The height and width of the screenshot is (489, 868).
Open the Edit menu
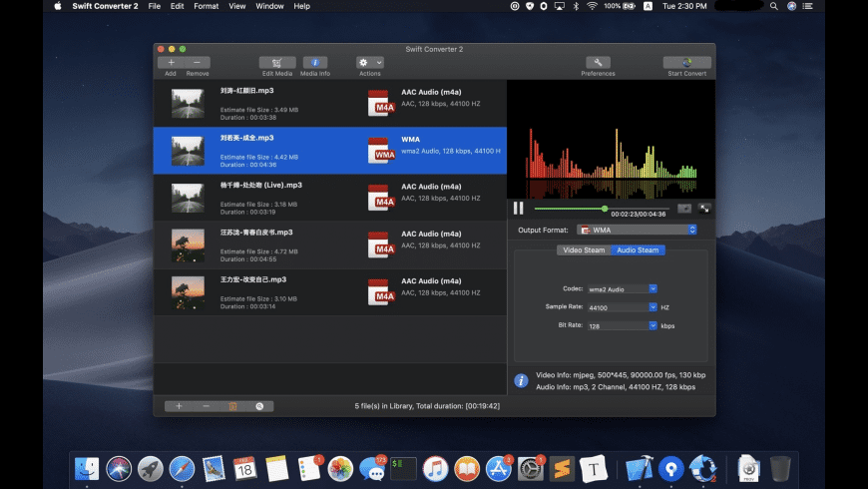pos(178,6)
